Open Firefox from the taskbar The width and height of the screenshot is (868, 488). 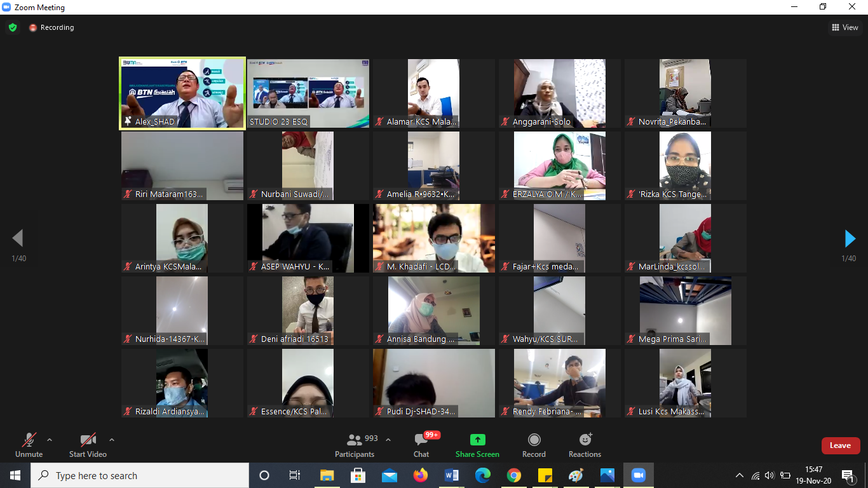coord(420,475)
